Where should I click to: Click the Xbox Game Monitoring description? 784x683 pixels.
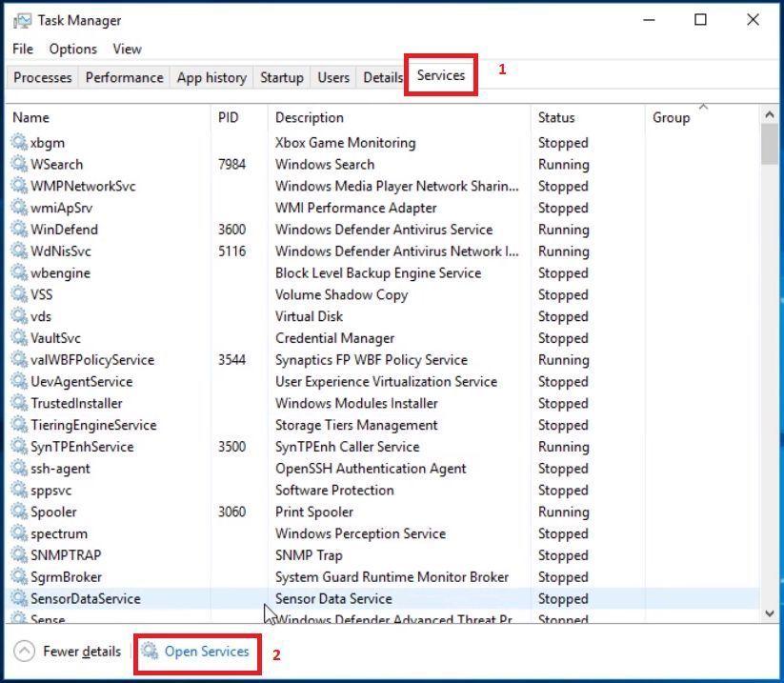tap(345, 143)
